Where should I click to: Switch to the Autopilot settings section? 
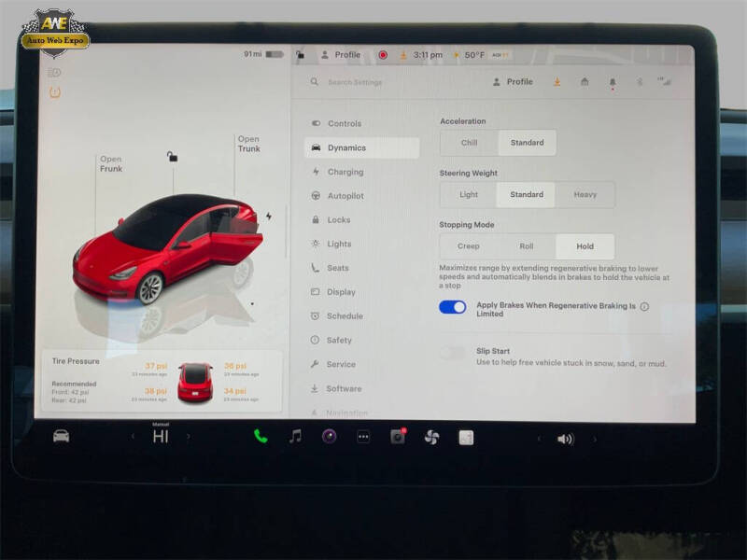coord(345,196)
